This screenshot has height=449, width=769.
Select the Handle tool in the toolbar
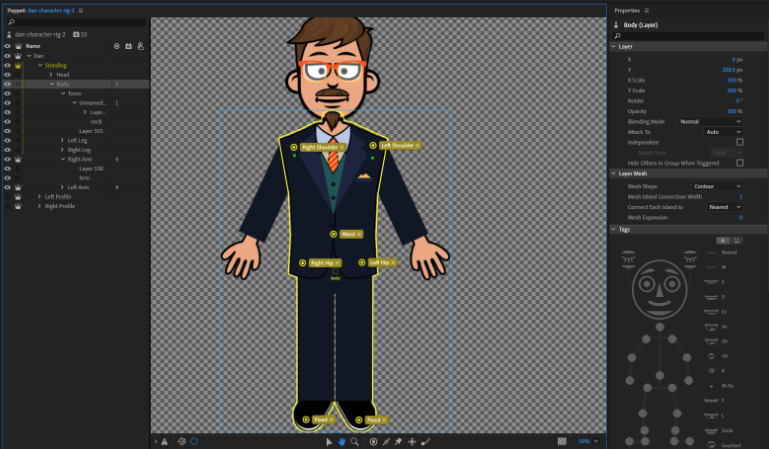371,441
